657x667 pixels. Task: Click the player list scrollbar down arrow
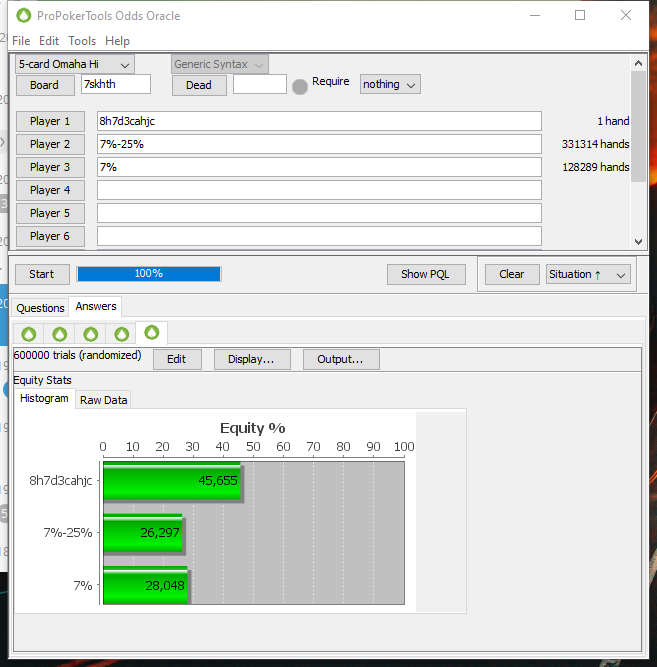(638, 242)
